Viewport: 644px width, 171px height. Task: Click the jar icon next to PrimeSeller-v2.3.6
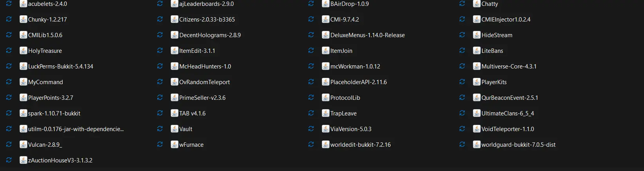pyautogui.click(x=175, y=97)
